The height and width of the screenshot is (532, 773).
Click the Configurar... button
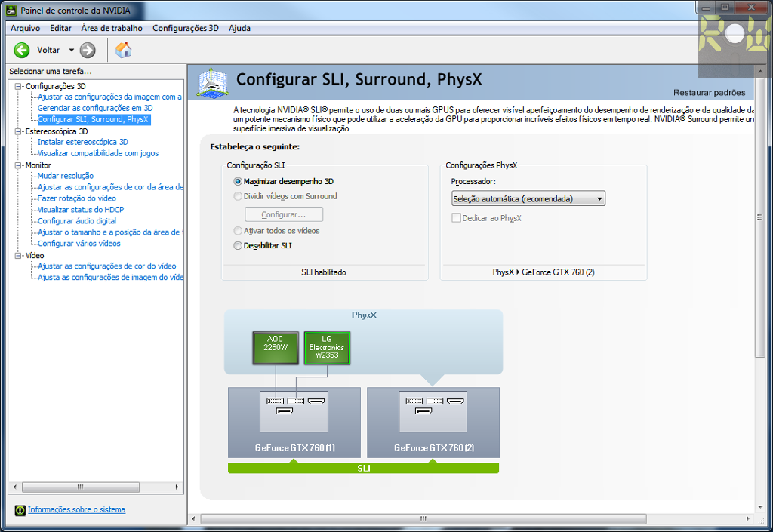pos(284,214)
